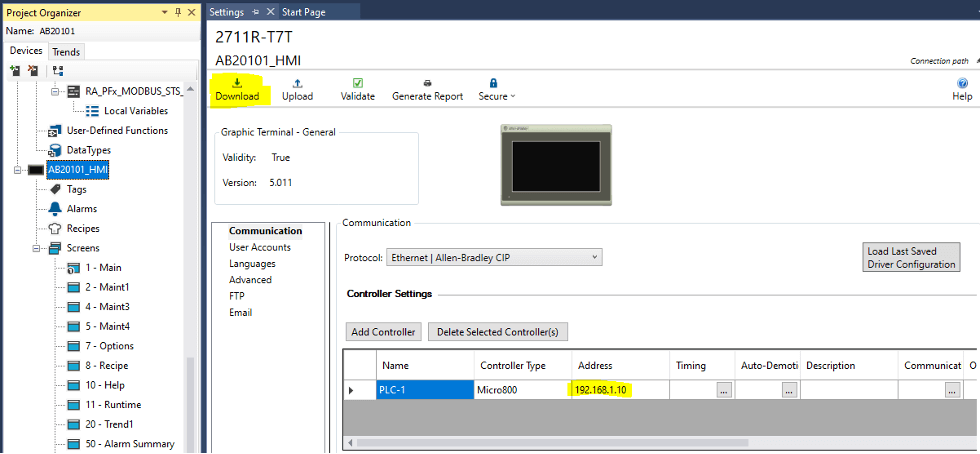Select Advanced settings category
980x454 pixels.
click(250, 280)
